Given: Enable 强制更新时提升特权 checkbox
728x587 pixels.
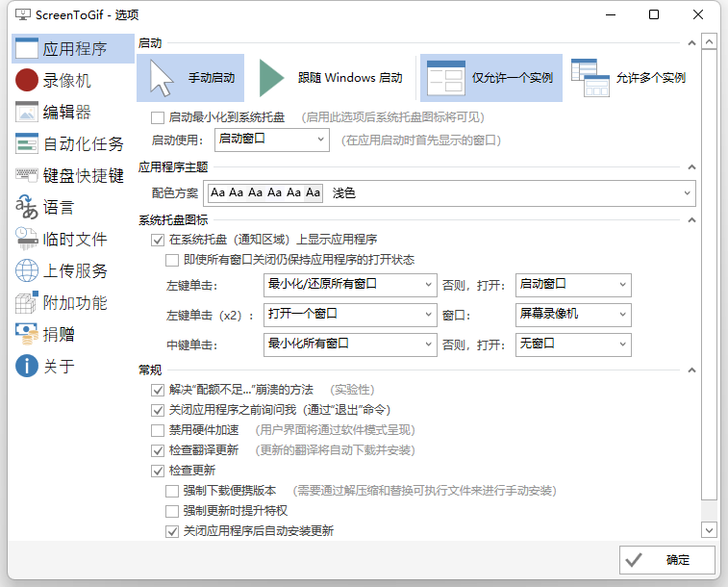Looking at the screenshot, I should click(172, 511).
